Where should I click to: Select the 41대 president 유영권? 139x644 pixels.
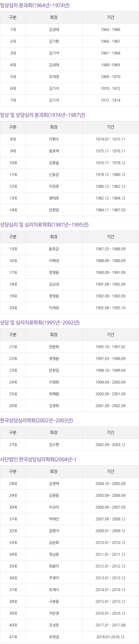54,636
